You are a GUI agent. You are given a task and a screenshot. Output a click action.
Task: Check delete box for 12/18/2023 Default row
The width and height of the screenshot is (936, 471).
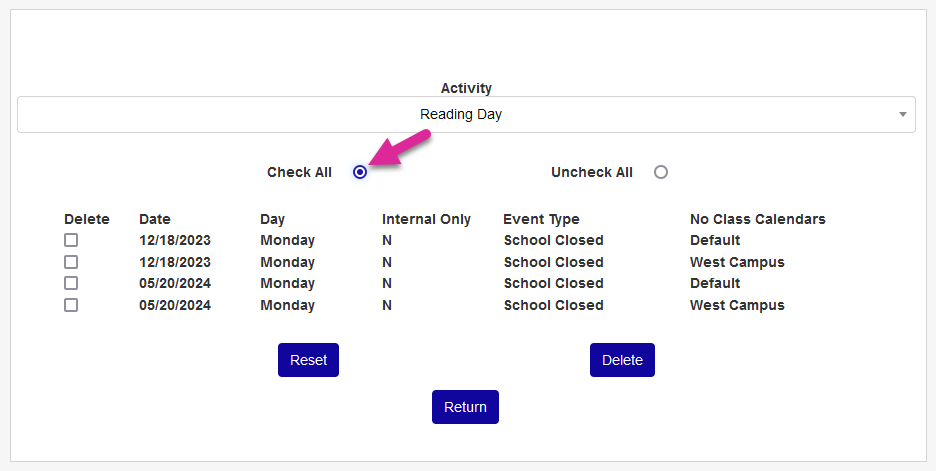(x=71, y=240)
